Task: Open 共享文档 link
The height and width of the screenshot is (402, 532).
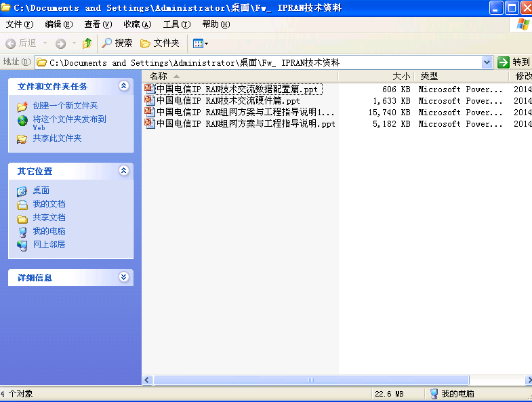Action: [x=49, y=218]
